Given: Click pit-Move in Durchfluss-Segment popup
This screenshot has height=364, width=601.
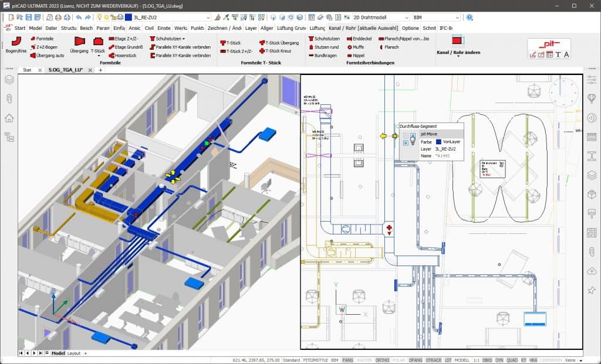Looking at the screenshot, I should 429,134.
